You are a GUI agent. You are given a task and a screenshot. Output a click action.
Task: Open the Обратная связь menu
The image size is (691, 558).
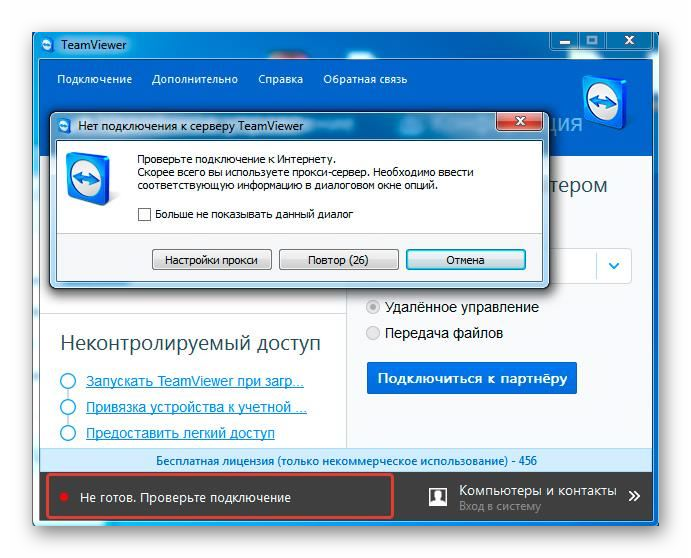[365, 79]
